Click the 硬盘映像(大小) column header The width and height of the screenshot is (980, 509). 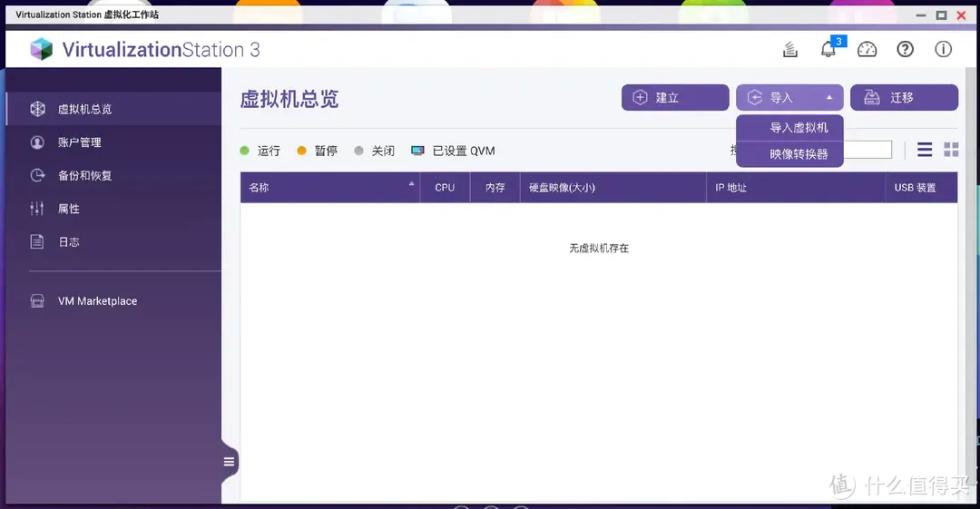pos(613,187)
